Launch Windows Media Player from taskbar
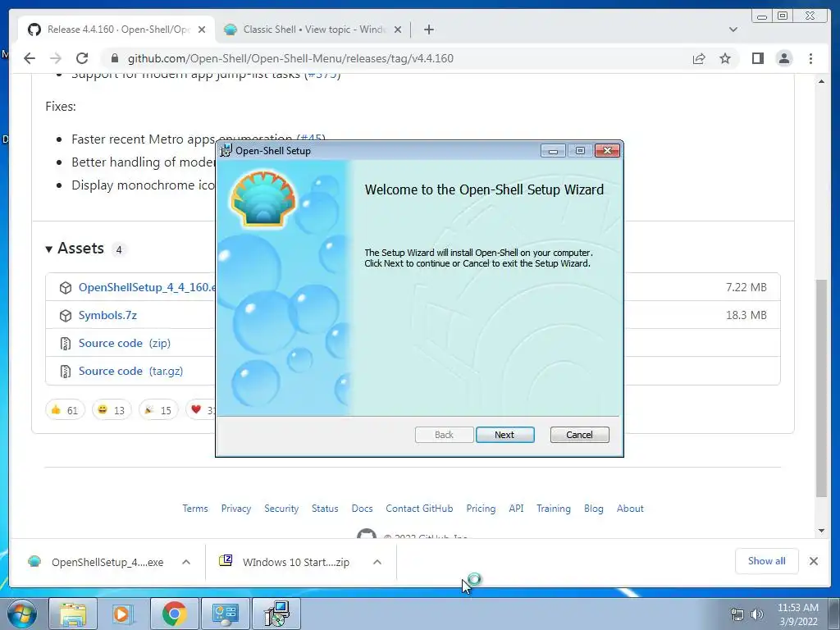840x630 pixels. (x=123, y=614)
